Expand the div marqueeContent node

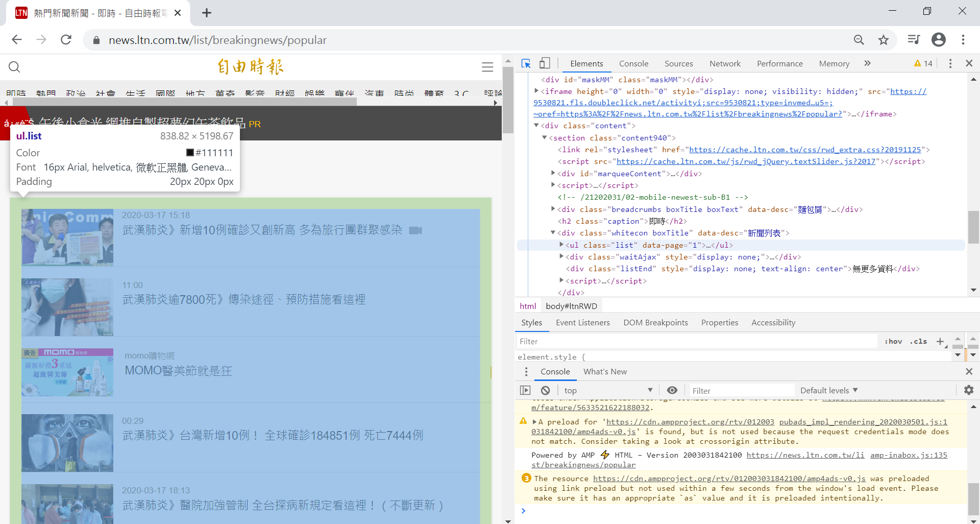click(x=553, y=174)
